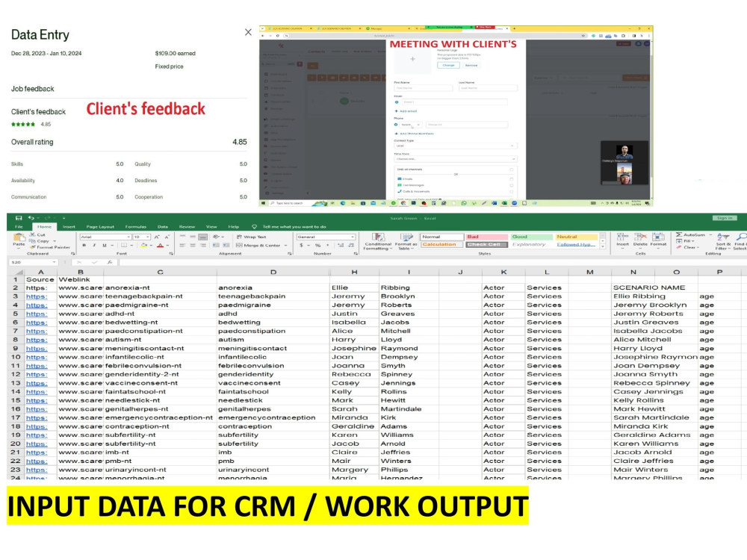Click the Add email link
The width and height of the screenshot is (747, 560).
[406, 111]
